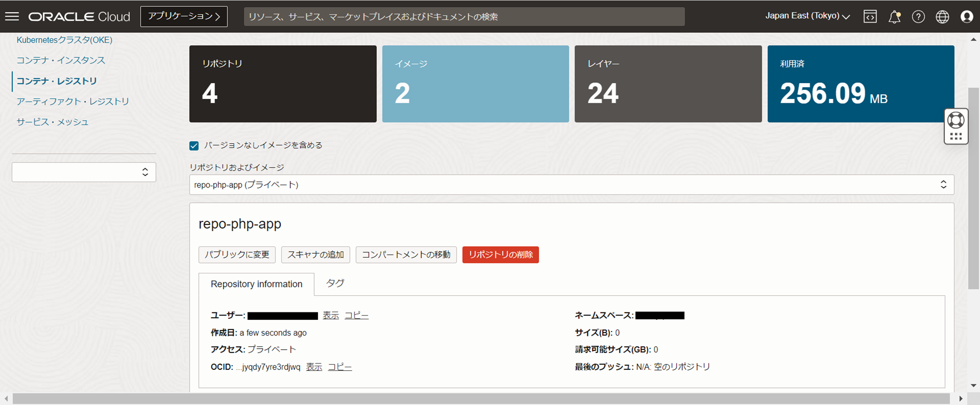Screen dimensions: 980x405
Task: Copy the ユーザー value via コピー link
Action: click(356, 315)
